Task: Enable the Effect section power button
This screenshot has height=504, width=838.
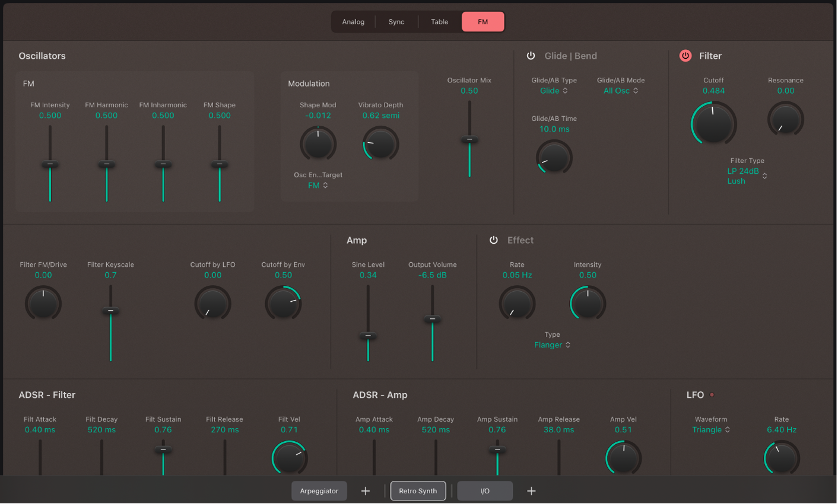Action: pyautogui.click(x=494, y=240)
